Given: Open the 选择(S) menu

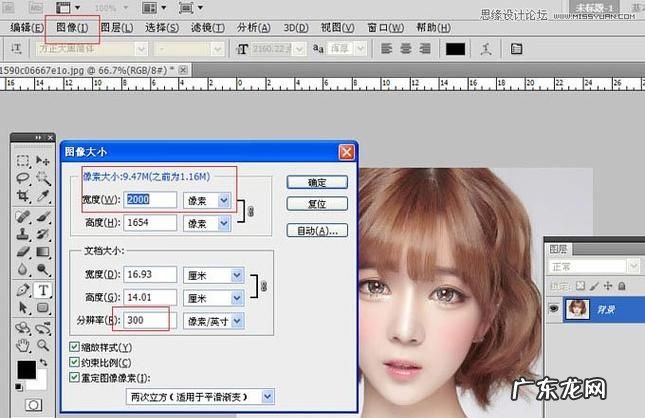Looking at the screenshot, I should [162, 28].
